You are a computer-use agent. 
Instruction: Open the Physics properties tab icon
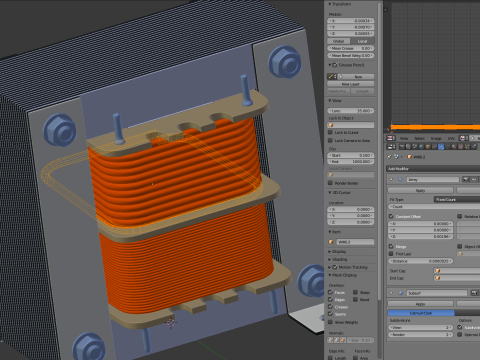[x=474, y=146]
